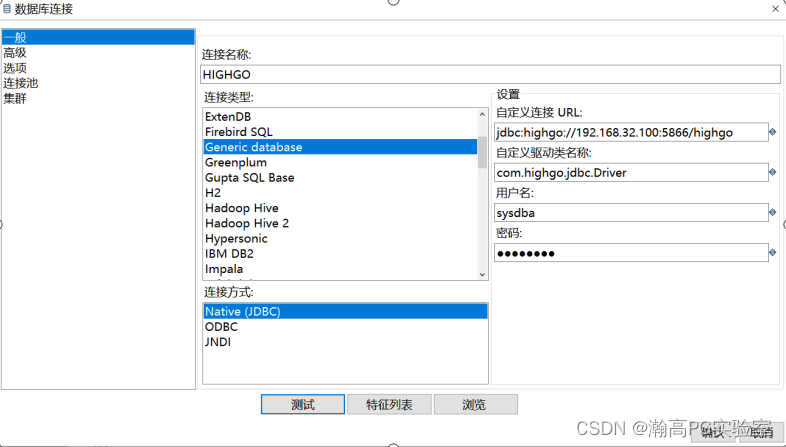Select IBM DB2 connection type

click(340, 254)
